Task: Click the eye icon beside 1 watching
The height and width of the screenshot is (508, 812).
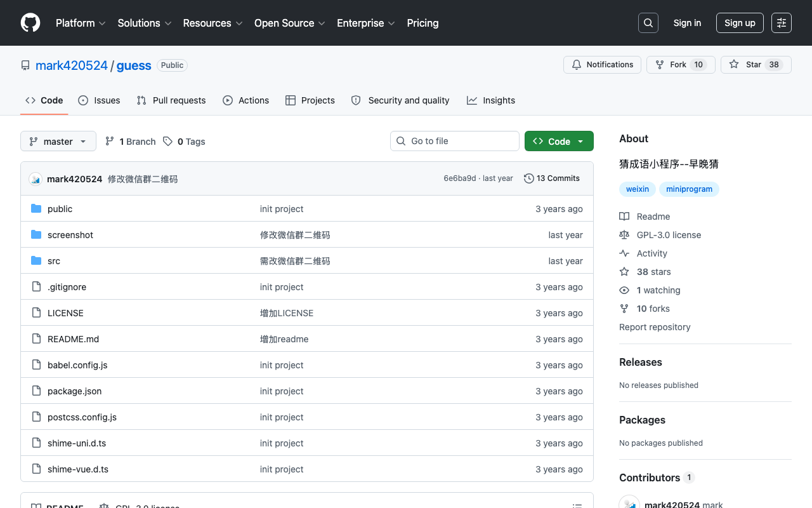Action: [624, 290]
